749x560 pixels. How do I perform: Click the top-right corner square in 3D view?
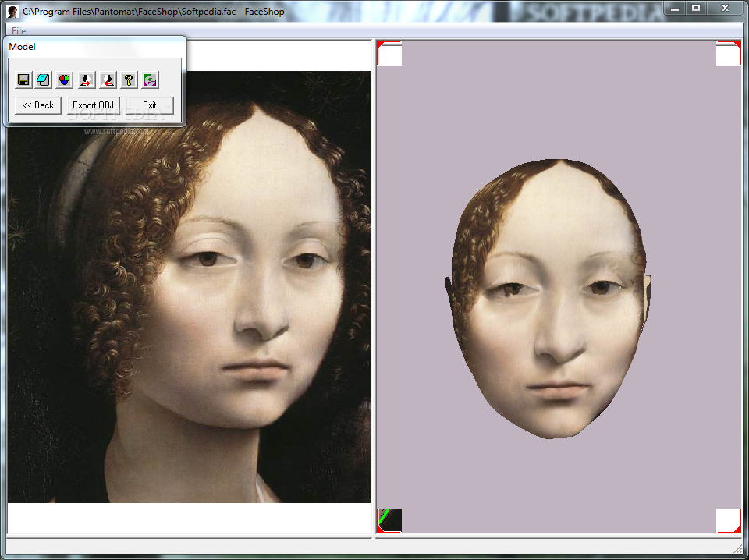click(x=728, y=53)
